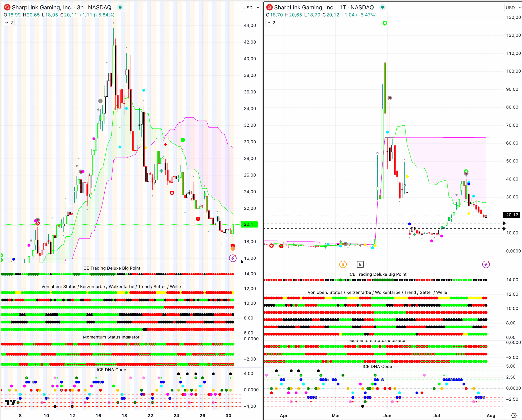The height and width of the screenshot is (420, 522).
Task: Expand the right chart's indicator legend showing 2
Action: point(271,23)
